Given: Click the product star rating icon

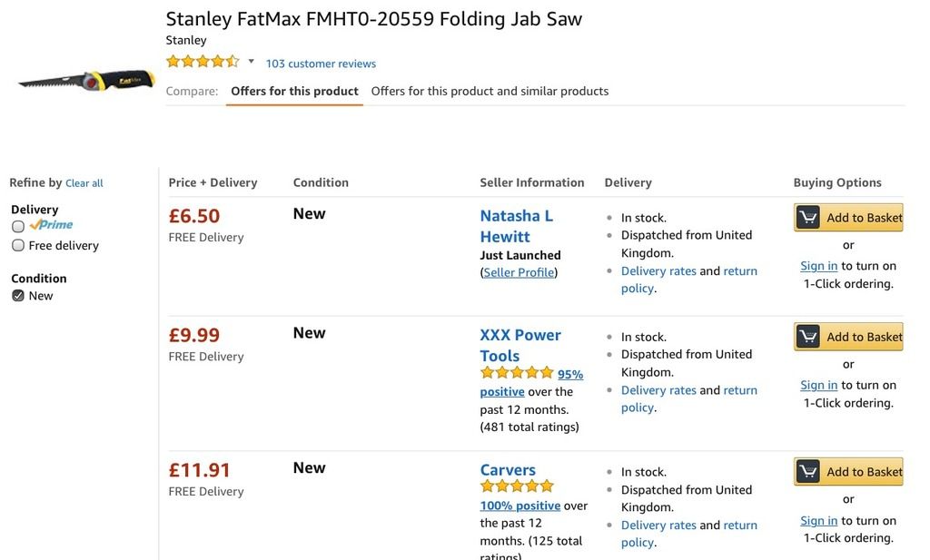Looking at the screenshot, I should point(202,62).
